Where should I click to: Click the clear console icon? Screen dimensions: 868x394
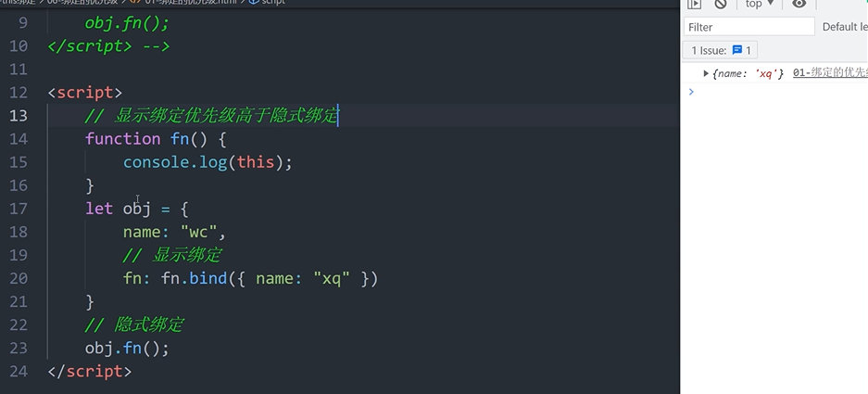point(720,4)
